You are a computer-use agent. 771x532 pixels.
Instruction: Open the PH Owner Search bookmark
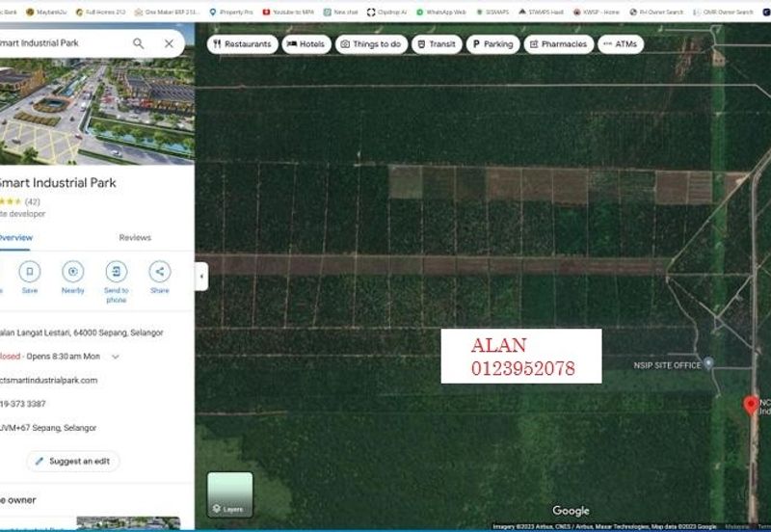pyautogui.click(x=656, y=12)
